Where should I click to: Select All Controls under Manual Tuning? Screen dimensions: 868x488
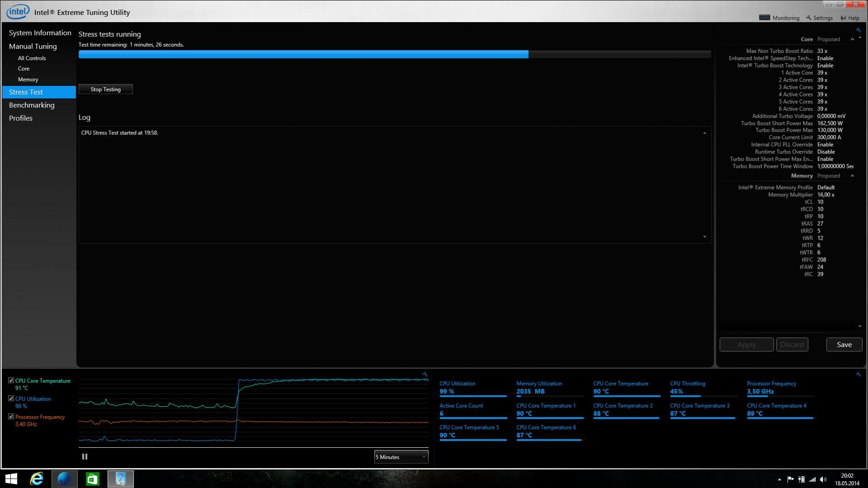coord(32,58)
